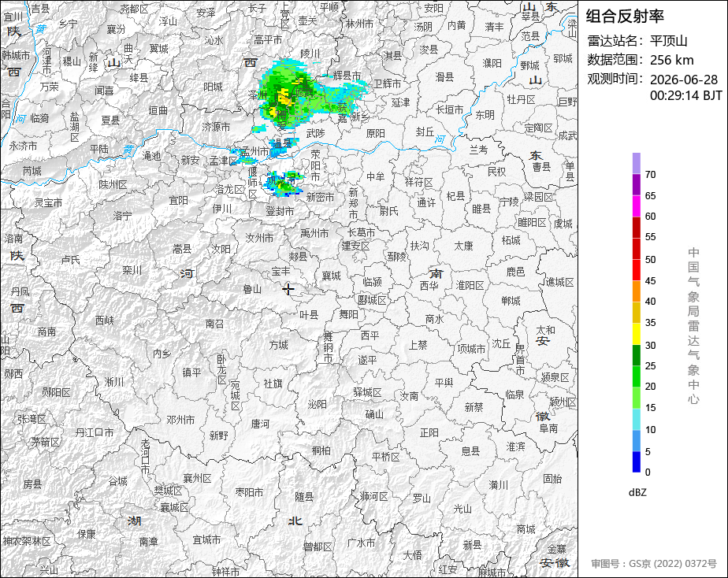Click the 禹州市 city label
The height and width of the screenshot is (578, 728).
point(314,233)
